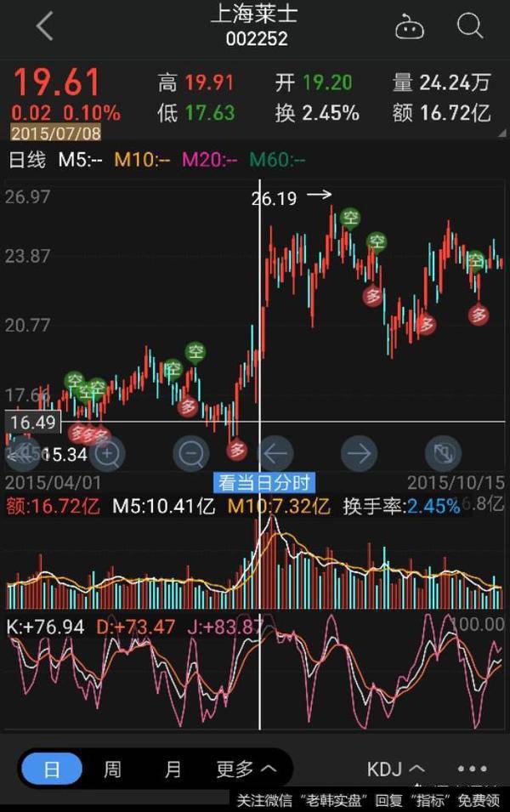The height and width of the screenshot is (812, 510).
Task: Tap the 额 16.72亿 amount in header
Action: [x=441, y=112]
